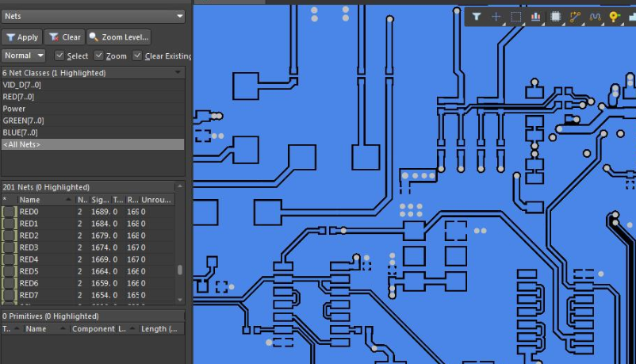The width and height of the screenshot is (636, 364).
Task: Click the selection filter funnel icon
Action: (x=477, y=16)
